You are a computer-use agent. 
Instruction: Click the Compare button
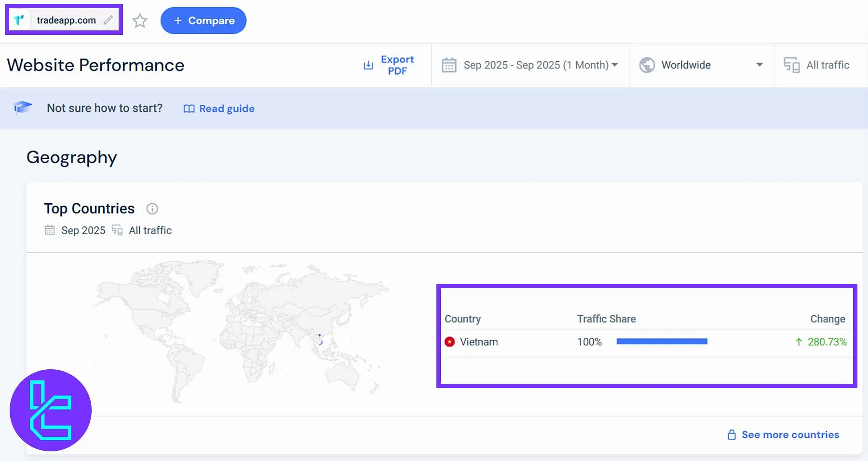pyautogui.click(x=203, y=21)
